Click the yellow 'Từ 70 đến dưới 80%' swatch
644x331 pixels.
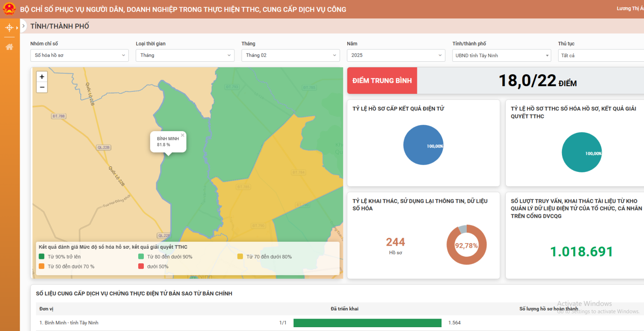tap(240, 256)
